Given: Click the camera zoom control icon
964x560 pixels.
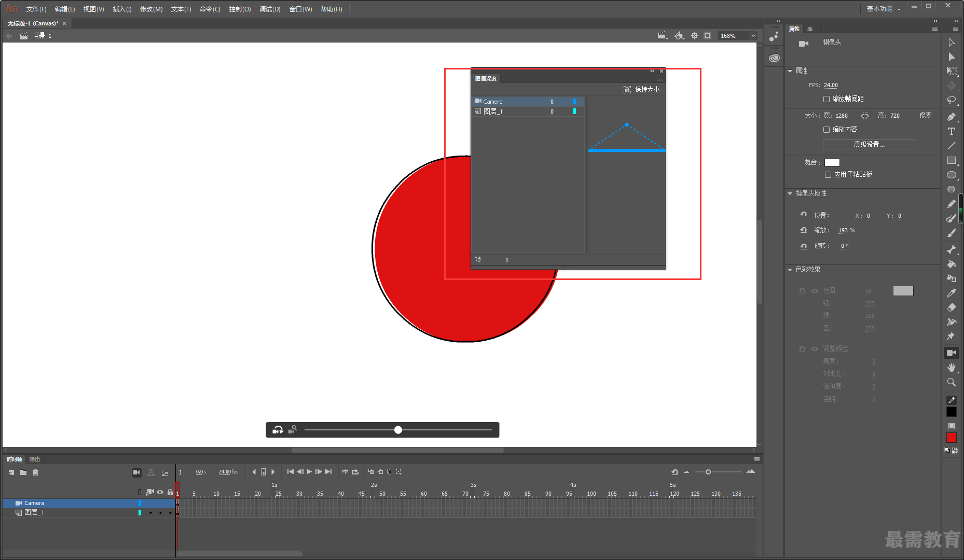Looking at the screenshot, I should 293,430.
